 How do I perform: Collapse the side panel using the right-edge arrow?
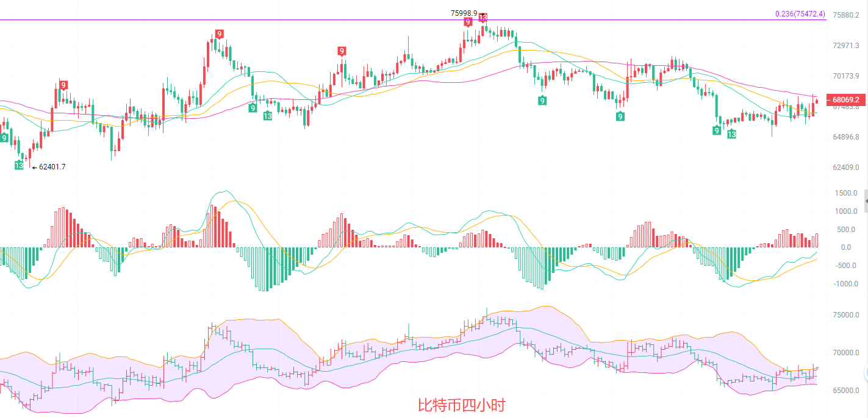(x=865, y=199)
